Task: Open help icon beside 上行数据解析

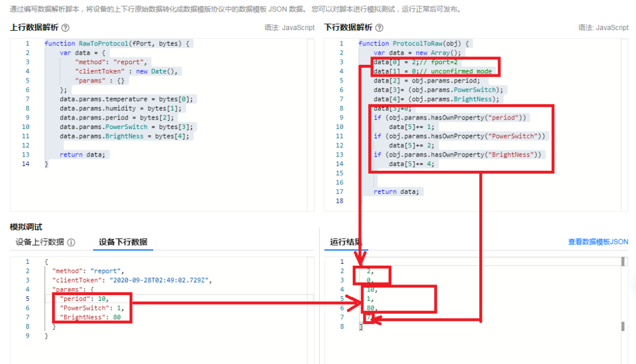Action: 65,28
